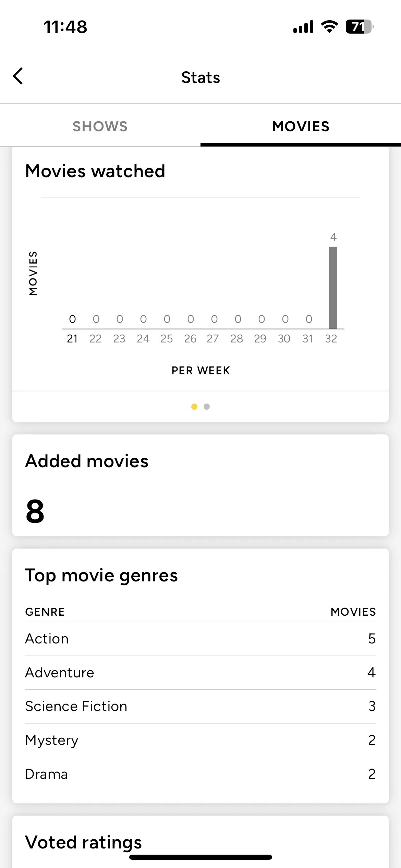Tap the Movies watched heading
The width and height of the screenshot is (401, 868).
click(95, 171)
